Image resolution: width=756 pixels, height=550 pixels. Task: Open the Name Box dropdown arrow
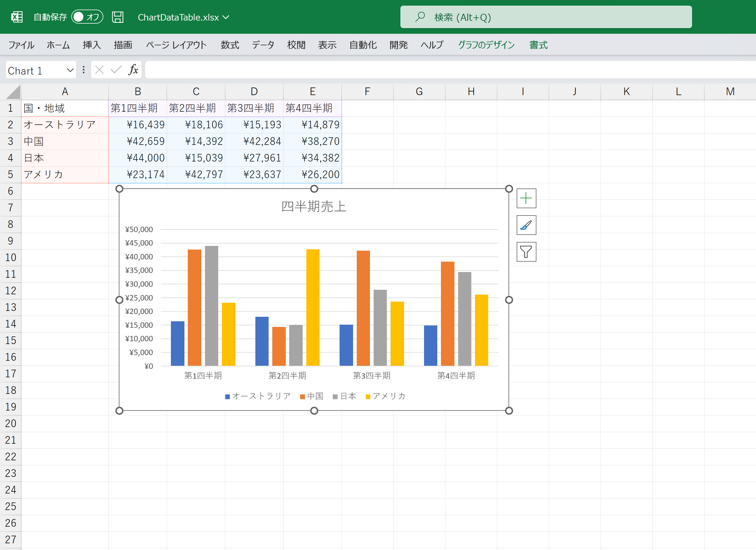(70, 70)
